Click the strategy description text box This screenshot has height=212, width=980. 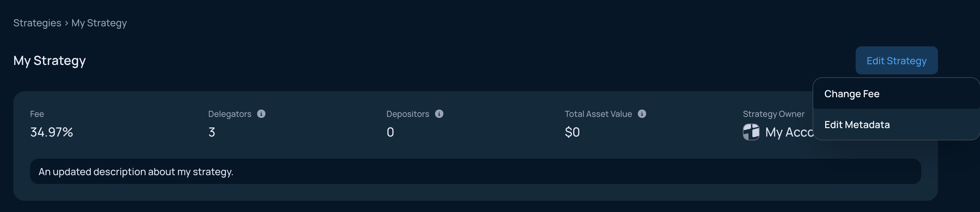(475, 172)
